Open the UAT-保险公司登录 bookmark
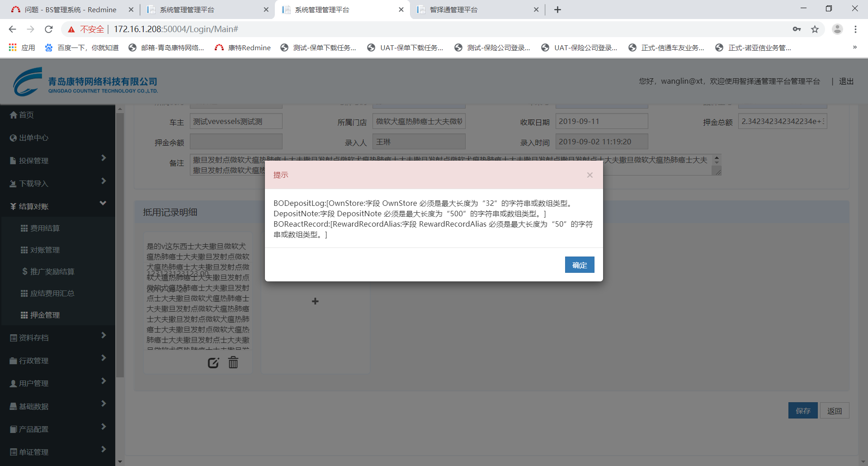This screenshot has width=868, height=466. 579,48
